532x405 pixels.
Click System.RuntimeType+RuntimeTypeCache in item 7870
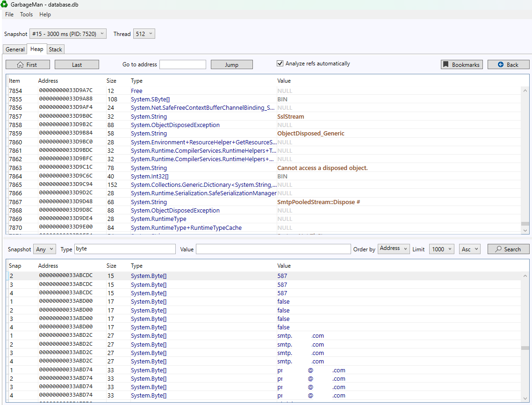[186, 228]
